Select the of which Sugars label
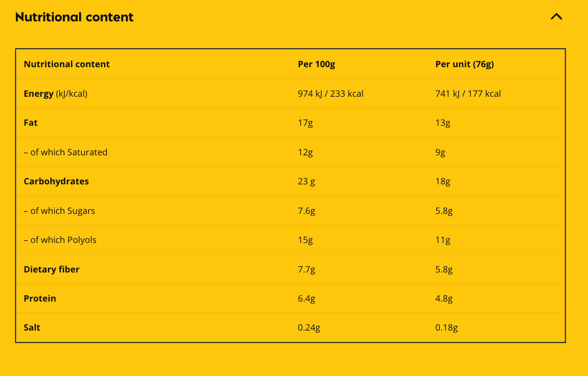The height and width of the screenshot is (376, 588). coord(59,211)
